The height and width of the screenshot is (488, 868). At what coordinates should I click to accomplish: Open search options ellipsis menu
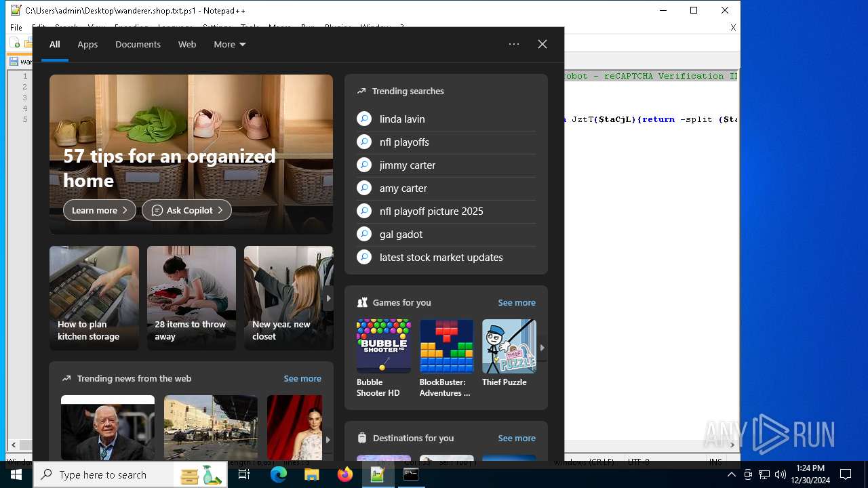tap(514, 44)
